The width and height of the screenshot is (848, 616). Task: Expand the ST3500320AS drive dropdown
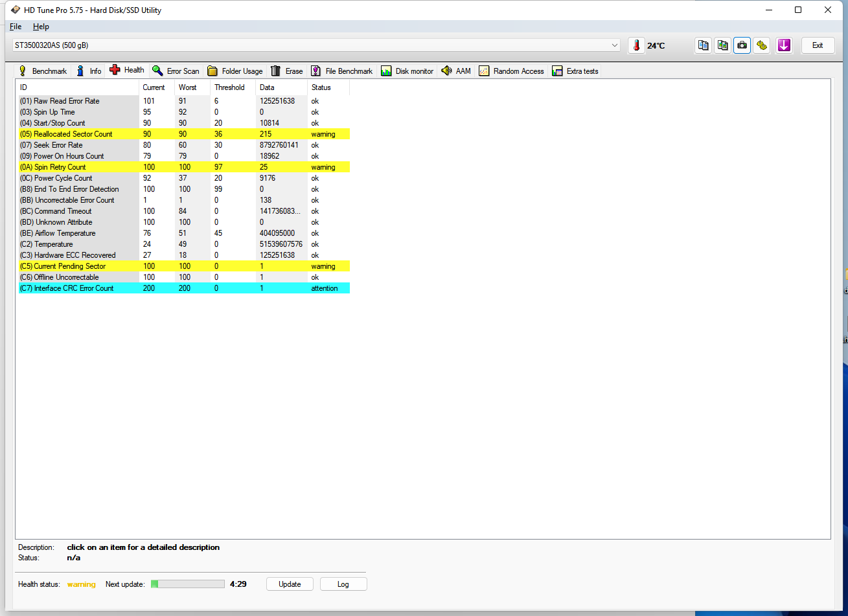(614, 45)
